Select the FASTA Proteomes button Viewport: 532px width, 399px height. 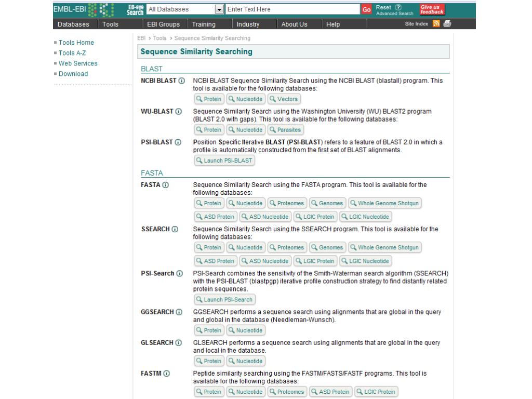click(x=287, y=203)
